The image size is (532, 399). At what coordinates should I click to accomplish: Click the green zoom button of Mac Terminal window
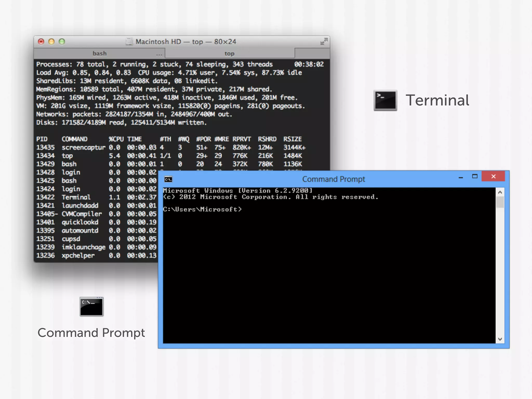click(62, 42)
